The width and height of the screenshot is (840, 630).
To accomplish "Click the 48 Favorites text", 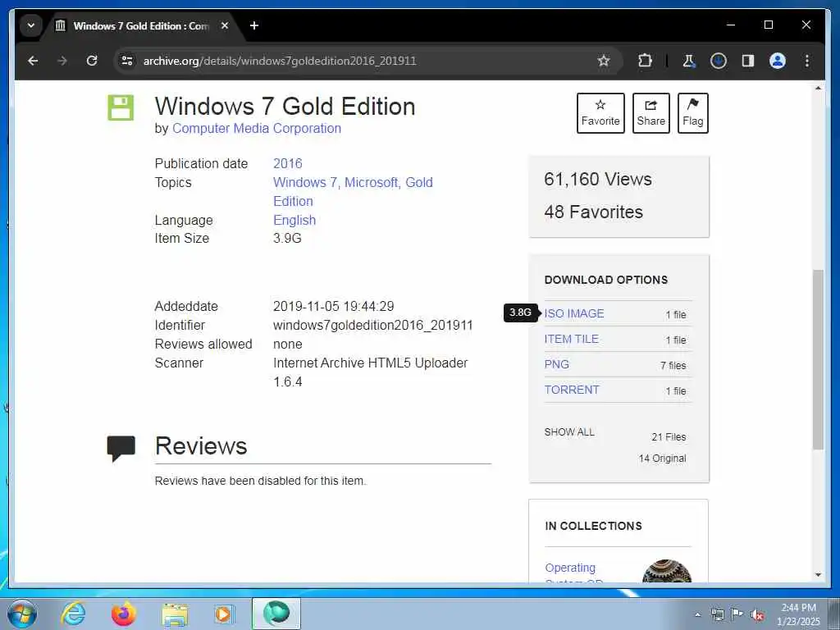I will (594, 212).
